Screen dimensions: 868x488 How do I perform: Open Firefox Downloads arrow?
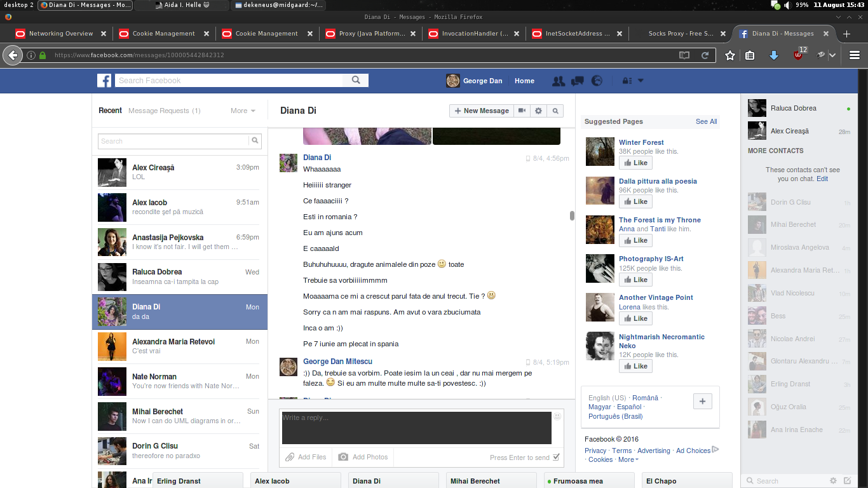click(x=773, y=55)
